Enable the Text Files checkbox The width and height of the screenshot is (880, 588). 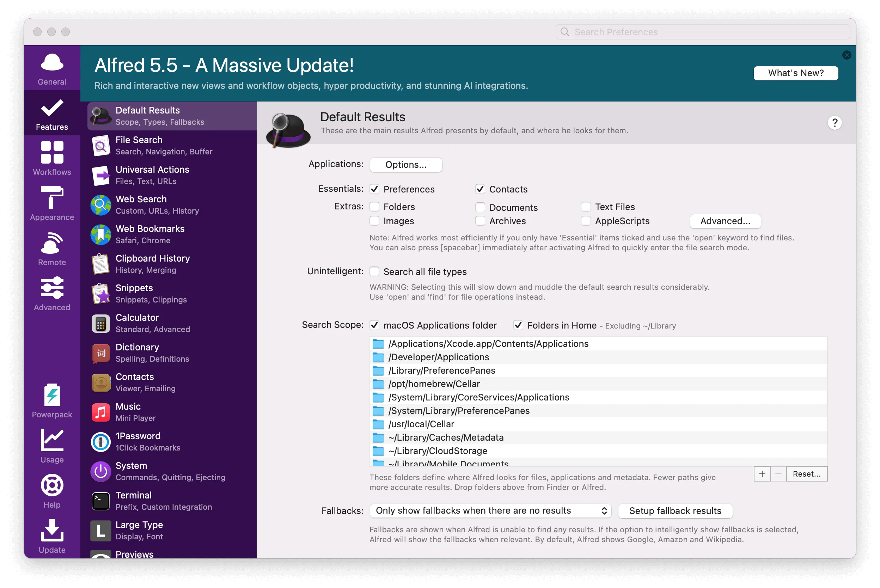pos(586,207)
